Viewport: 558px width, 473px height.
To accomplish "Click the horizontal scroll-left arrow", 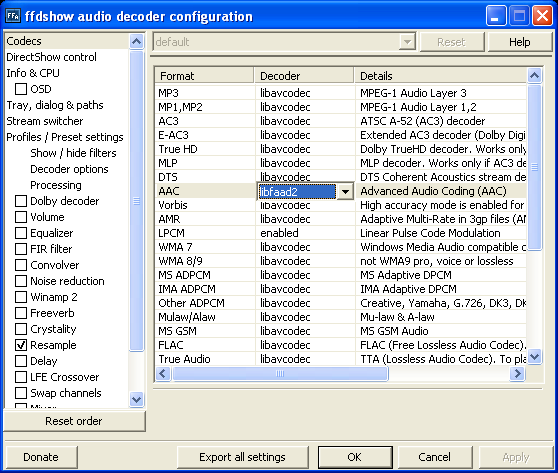I will 163,373.
